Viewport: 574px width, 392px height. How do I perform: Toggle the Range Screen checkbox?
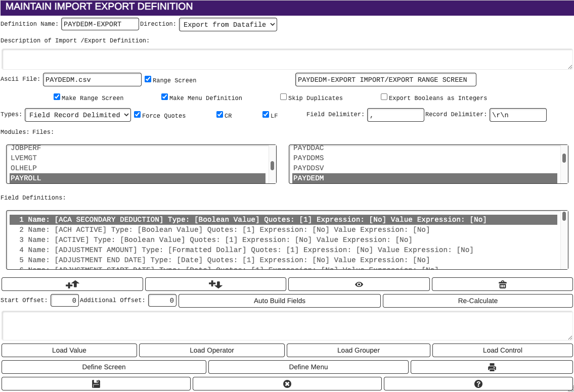(x=148, y=79)
